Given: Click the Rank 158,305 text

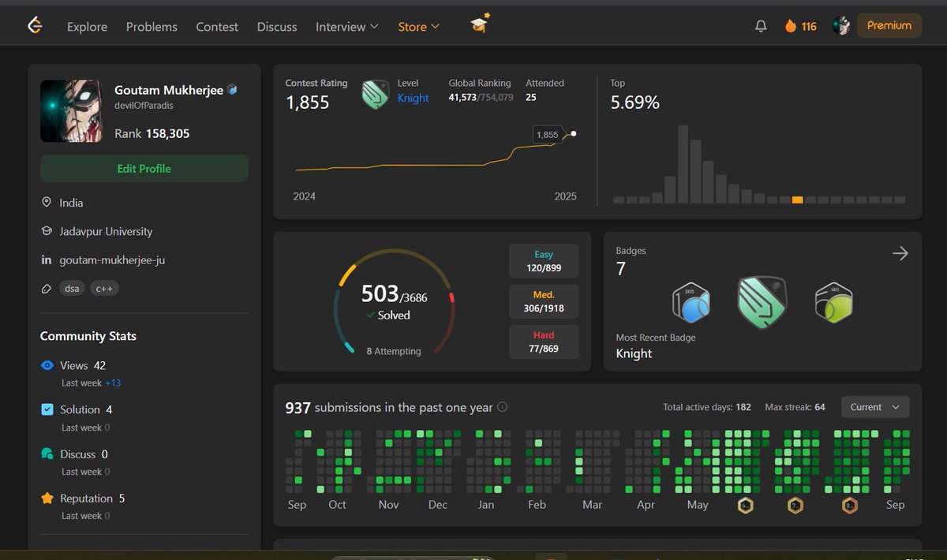Looking at the screenshot, I should 152,133.
